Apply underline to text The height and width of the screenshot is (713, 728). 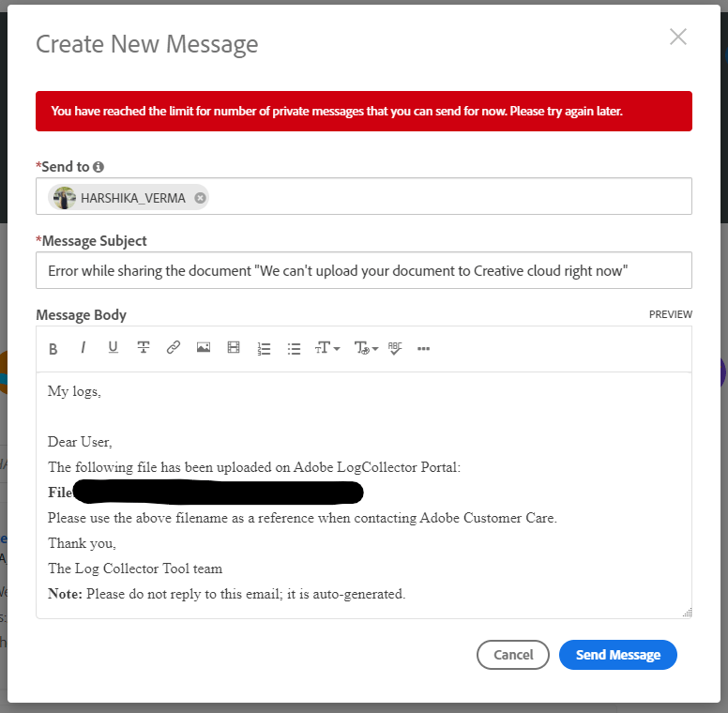pyautogui.click(x=114, y=347)
